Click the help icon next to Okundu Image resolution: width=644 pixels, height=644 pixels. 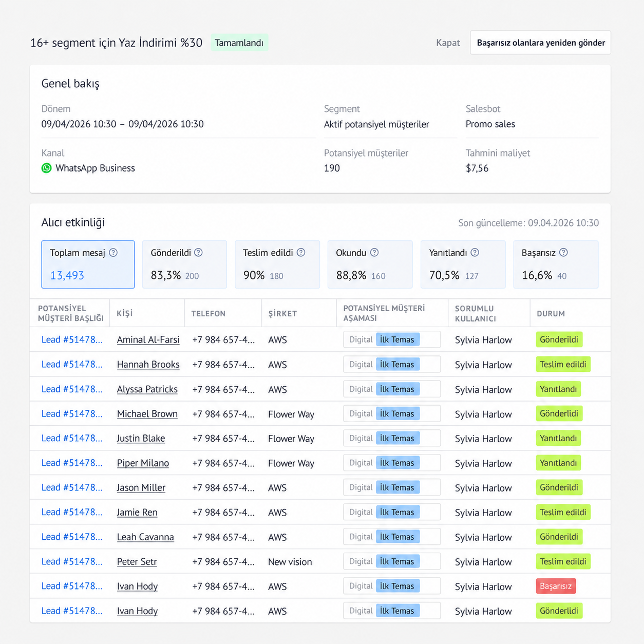[374, 253]
